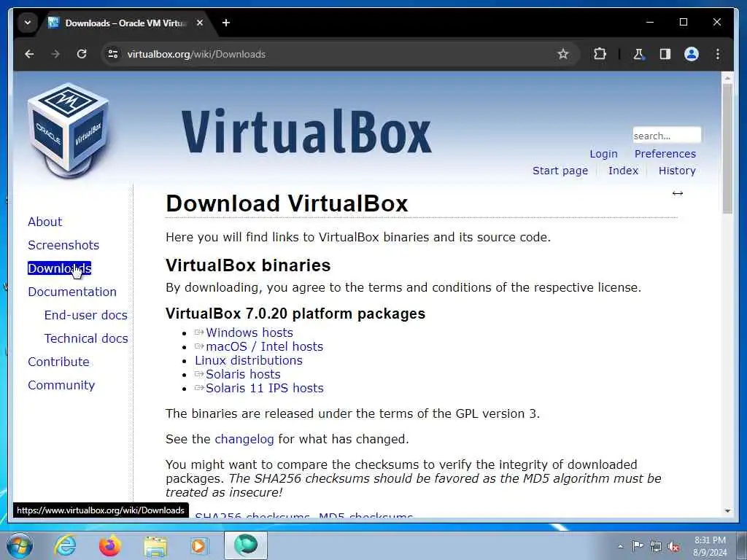Viewport: 747px width, 560px height.
Task: Select the Downloads – Oracle VM VirtualBox tab
Action: point(125,23)
